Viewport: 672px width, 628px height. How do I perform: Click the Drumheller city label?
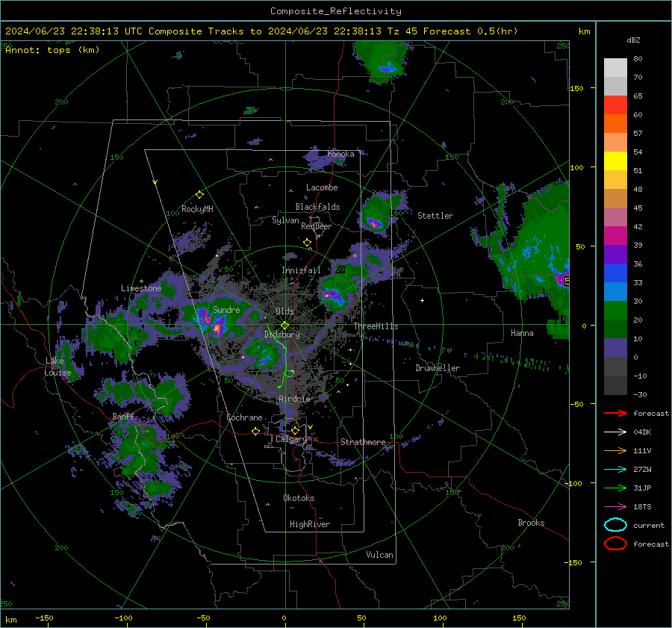coord(438,368)
